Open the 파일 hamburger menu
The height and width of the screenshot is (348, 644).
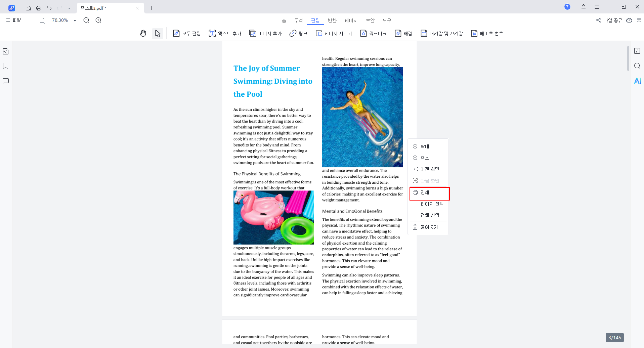point(13,20)
